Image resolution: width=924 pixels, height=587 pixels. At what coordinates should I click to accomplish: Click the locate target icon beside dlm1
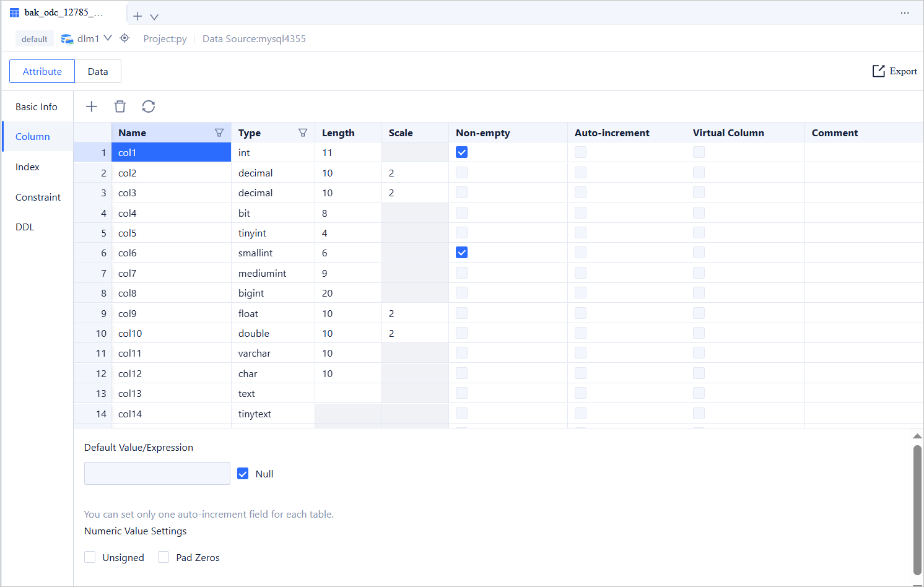[x=124, y=38]
